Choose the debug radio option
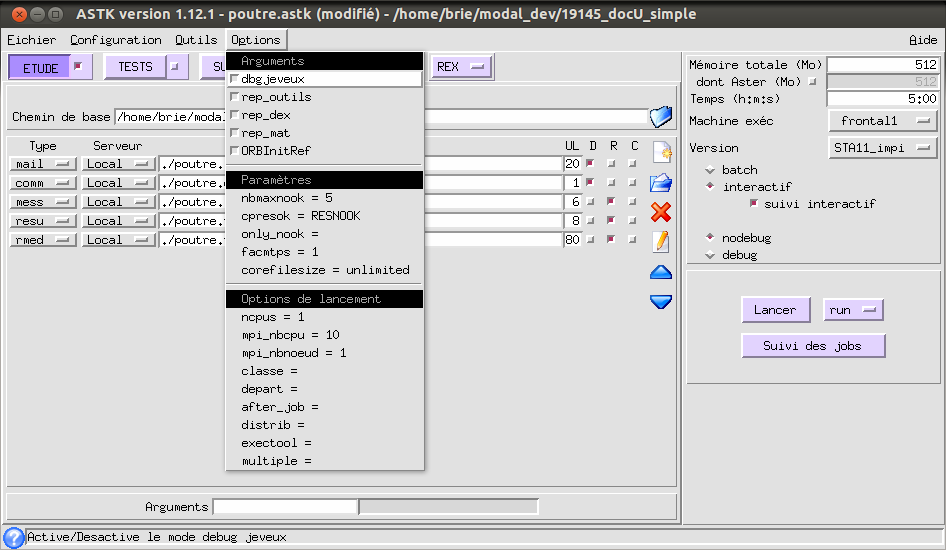Viewport: 946px width, 550px height. tap(711, 255)
